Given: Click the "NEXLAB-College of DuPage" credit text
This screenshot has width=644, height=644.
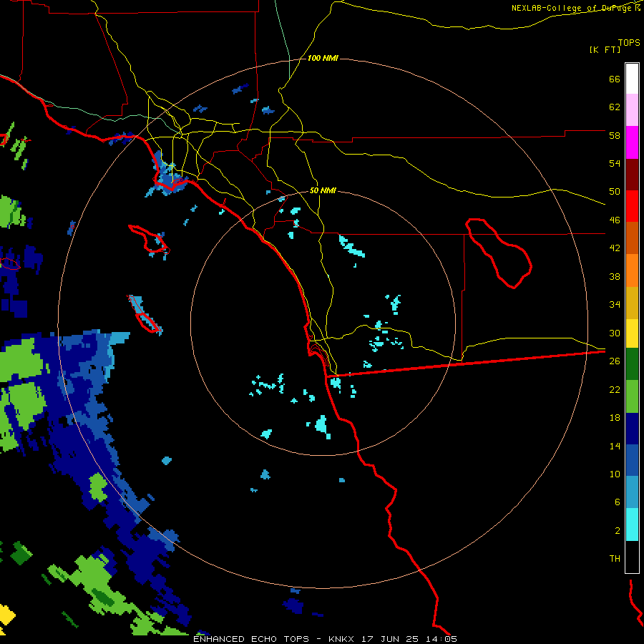Looking at the screenshot, I should (x=572, y=8).
